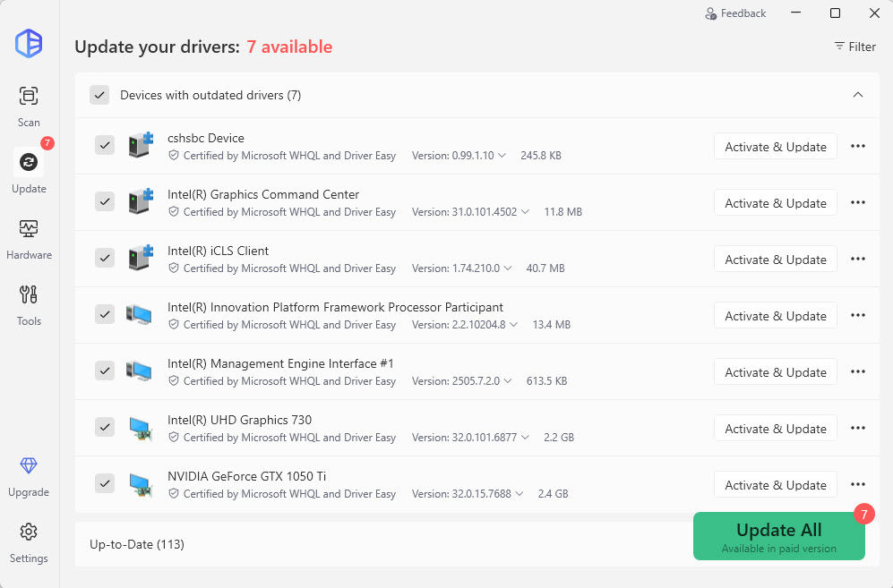The image size is (893, 588).
Task: Expand version dropdown for Intel(R) Graphics Command Center
Action: 524,212
